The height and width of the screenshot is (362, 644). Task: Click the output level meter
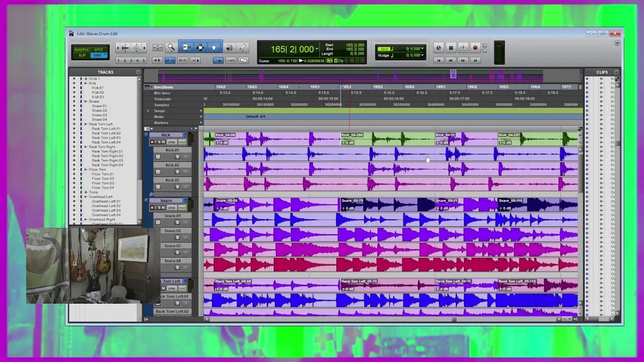[x=499, y=53]
